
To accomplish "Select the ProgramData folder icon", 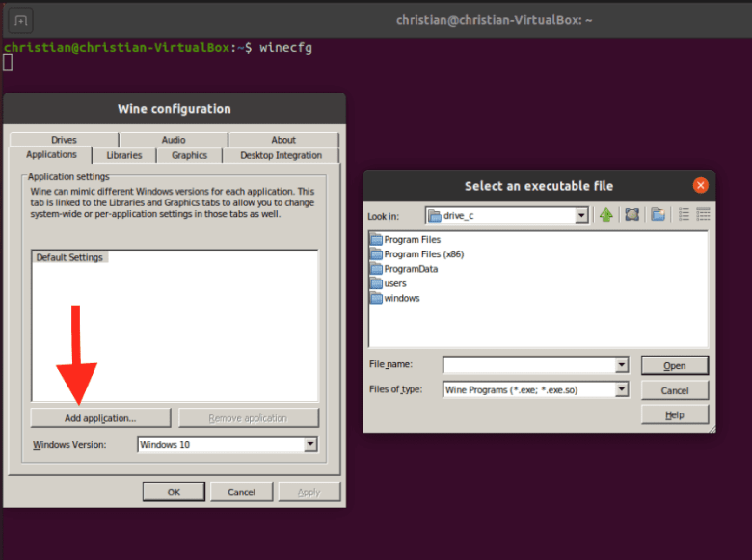I will click(376, 269).
